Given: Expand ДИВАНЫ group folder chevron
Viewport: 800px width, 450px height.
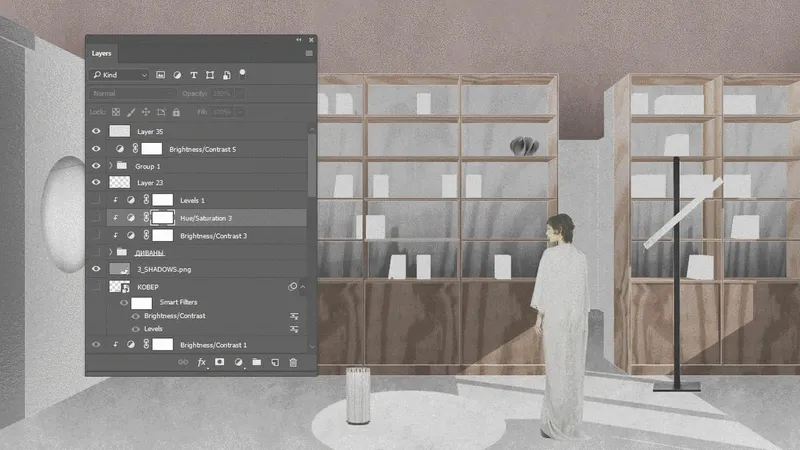Looking at the screenshot, I should (x=111, y=252).
